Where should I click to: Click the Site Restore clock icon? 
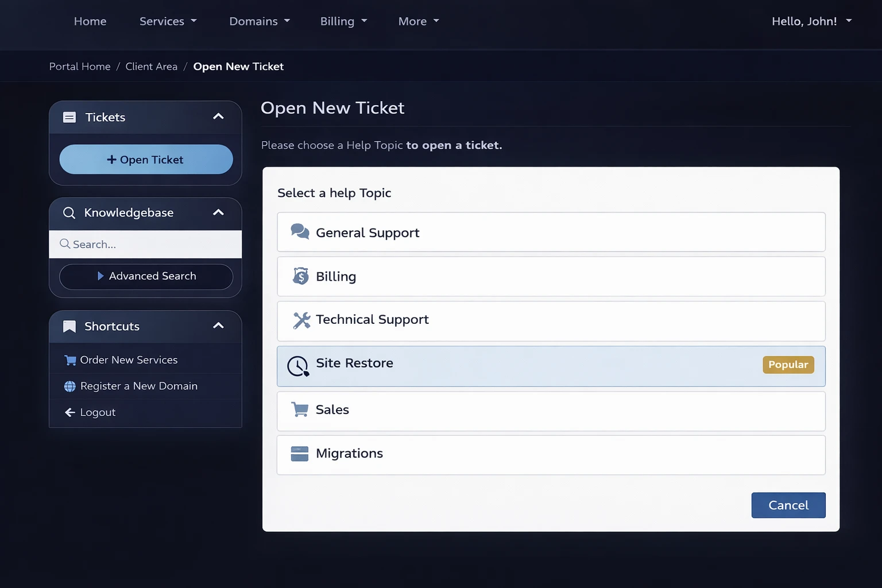pos(297,366)
